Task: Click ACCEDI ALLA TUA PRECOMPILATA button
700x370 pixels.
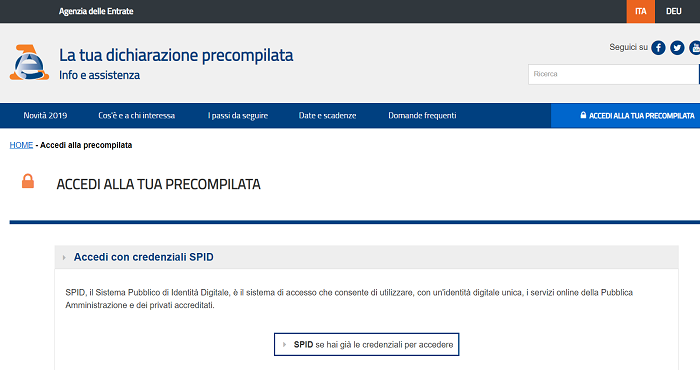Action: [625, 116]
